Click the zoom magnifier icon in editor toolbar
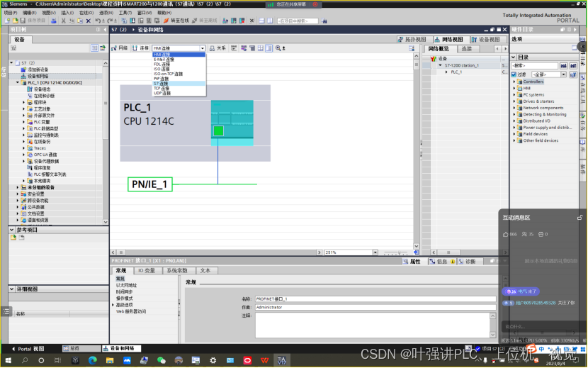 278,48
